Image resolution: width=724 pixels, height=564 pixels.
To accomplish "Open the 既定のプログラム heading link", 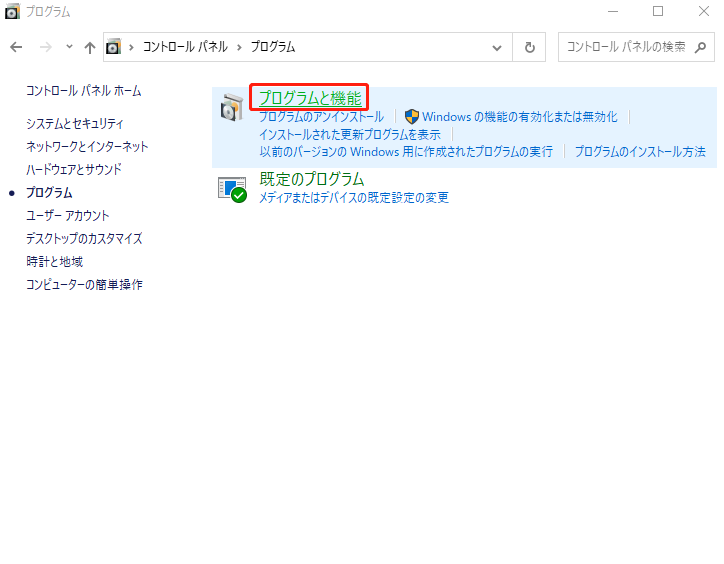I will point(312,179).
